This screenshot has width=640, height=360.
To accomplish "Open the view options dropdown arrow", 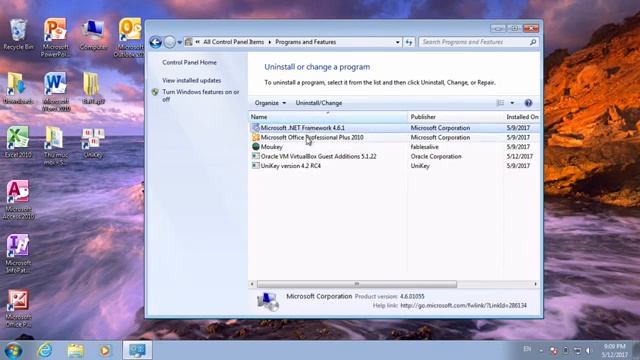I will pyautogui.click(x=512, y=103).
